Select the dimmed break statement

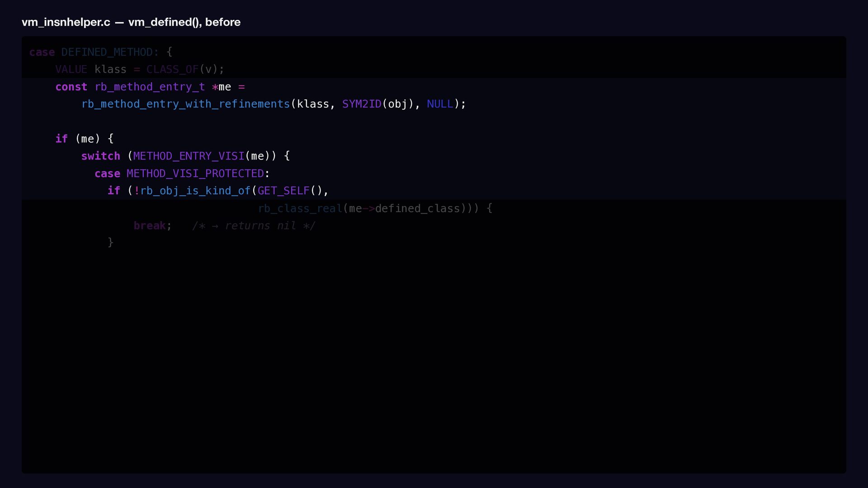coord(150,225)
